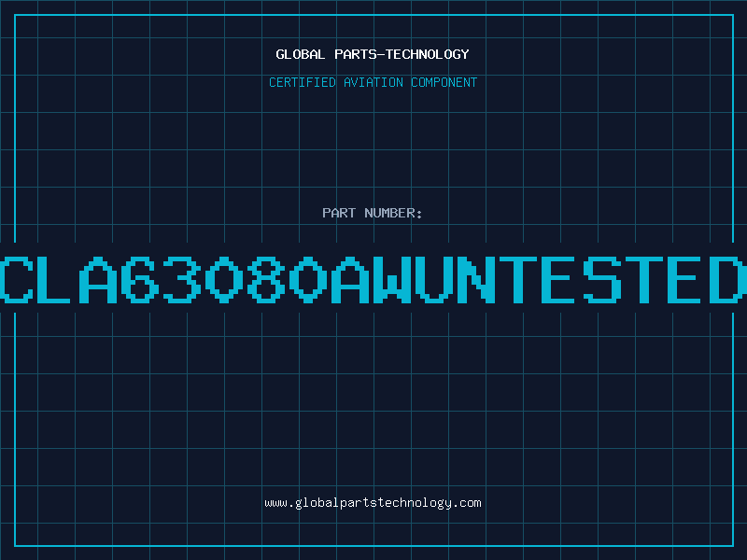Open the www.globalpartstechnology.com link

click(373, 503)
